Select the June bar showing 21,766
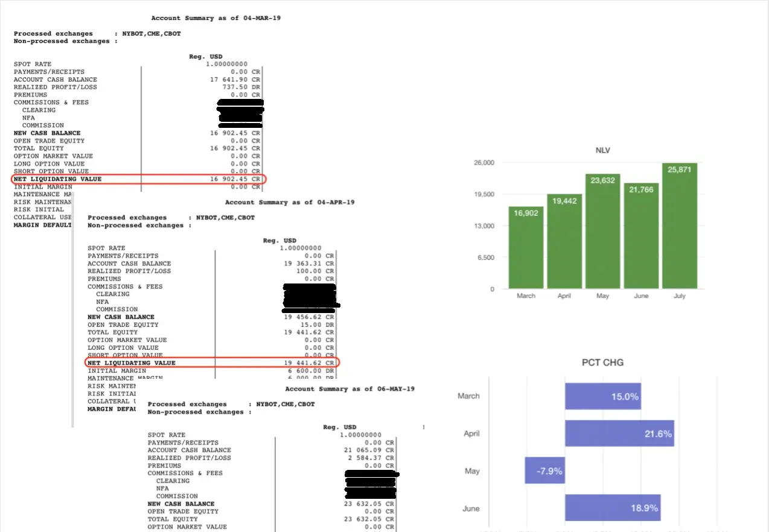Image resolution: width=769 pixels, height=532 pixels. pyautogui.click(x=641, y=236)
